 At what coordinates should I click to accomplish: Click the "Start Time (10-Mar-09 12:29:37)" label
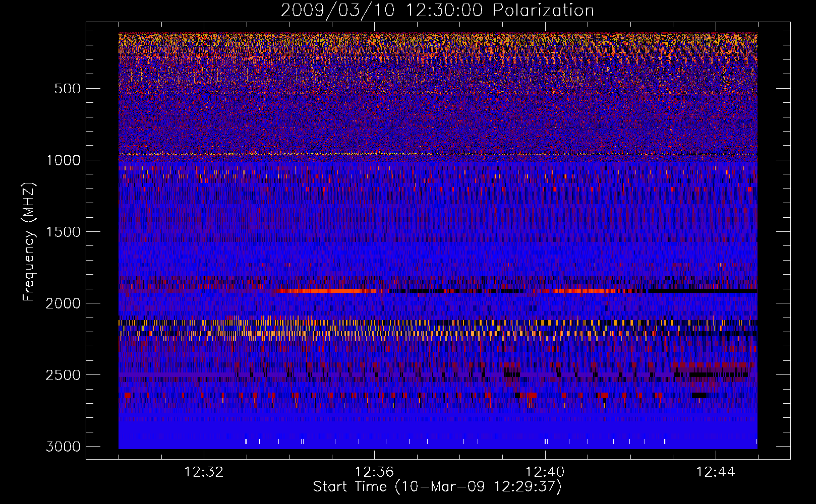[437, 486]
